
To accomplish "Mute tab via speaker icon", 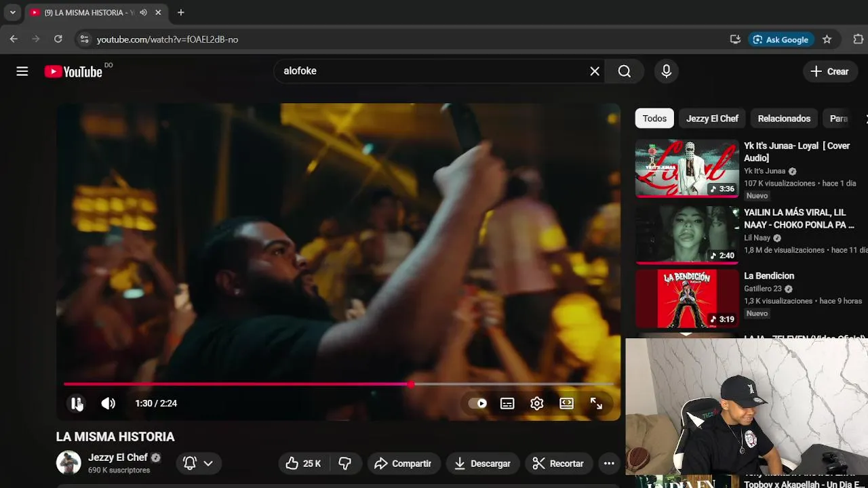I will pyautogui.click(x=143, y=12).
